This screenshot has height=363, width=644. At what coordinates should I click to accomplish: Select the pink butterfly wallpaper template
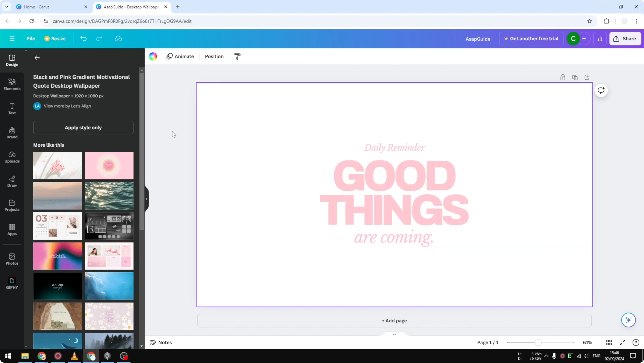(x=109, y=165)
